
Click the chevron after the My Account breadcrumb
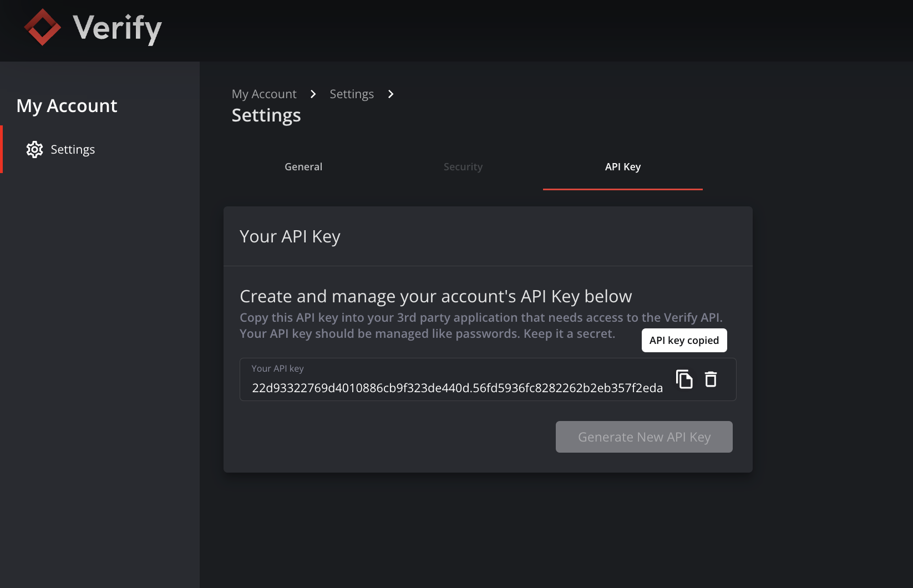(313, 94)
